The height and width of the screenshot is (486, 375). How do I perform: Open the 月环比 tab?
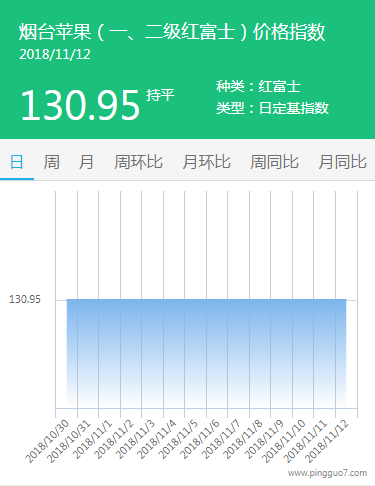(x=207, y=162)
